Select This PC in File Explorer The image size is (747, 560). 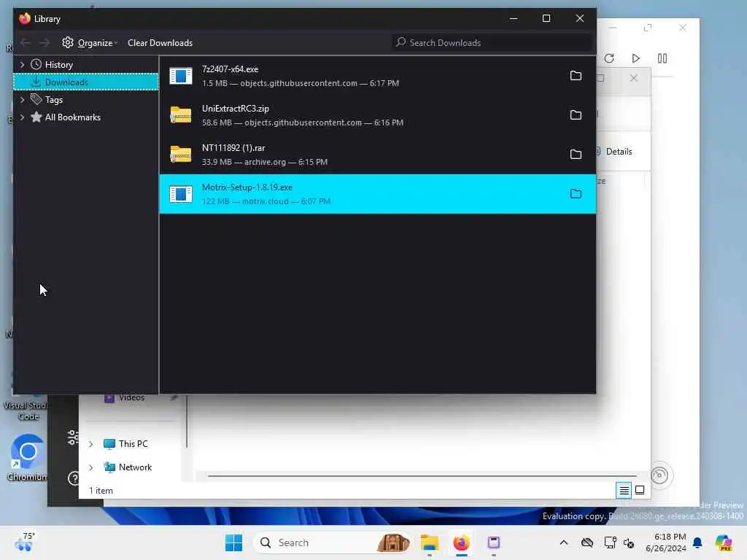click(x=133, y=444)
